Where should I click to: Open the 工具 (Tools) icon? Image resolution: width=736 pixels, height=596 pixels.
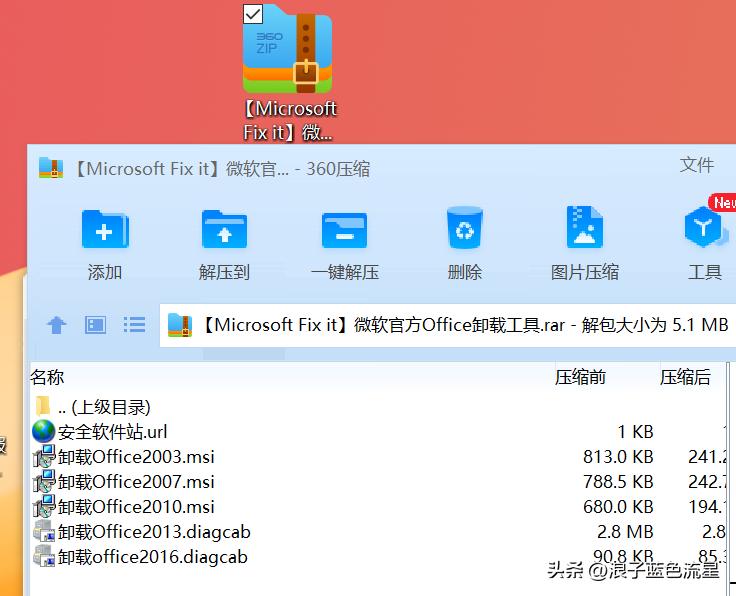tap(704, 228)
